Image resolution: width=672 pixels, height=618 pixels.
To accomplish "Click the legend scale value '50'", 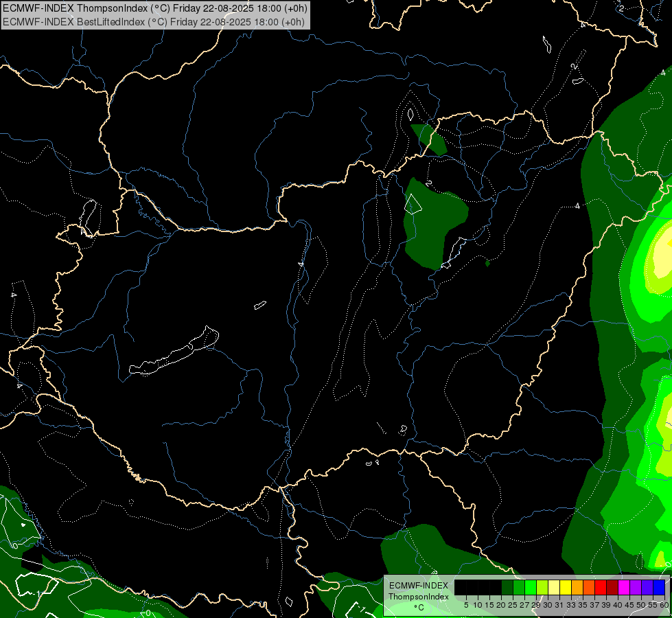I will tap(642, 605).
